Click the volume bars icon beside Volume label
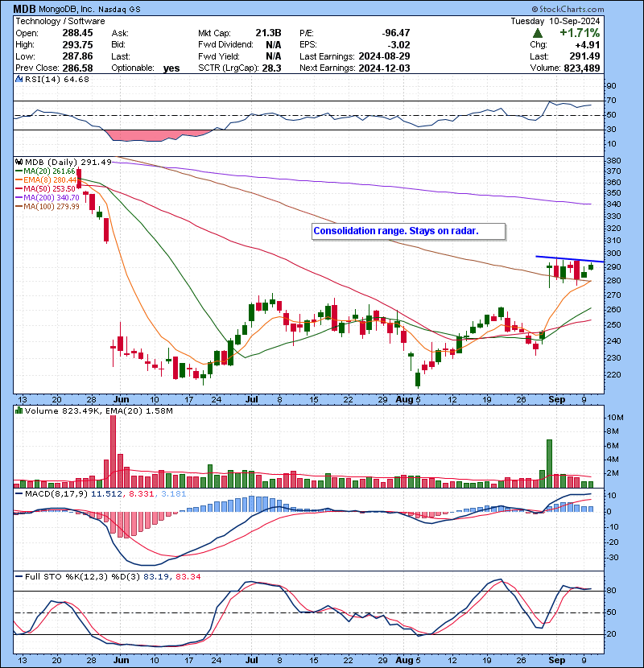Image resolution: width=644 pixels, height=668 pixels. [x=19, y=410]
